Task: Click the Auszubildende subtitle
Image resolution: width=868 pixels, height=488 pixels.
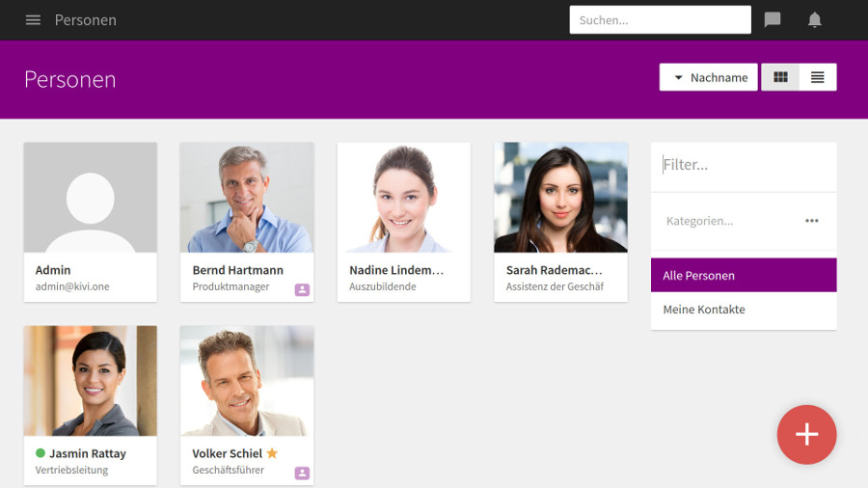Action: click(383, 286)
